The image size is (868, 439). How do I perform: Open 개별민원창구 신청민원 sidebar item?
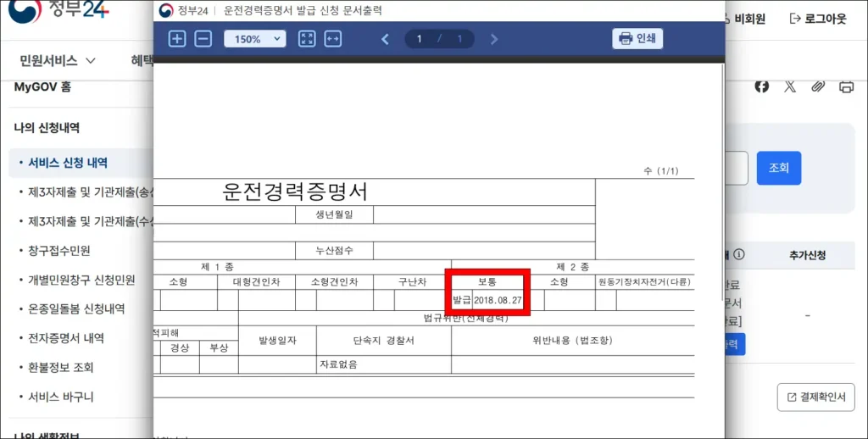pos(81,280)
